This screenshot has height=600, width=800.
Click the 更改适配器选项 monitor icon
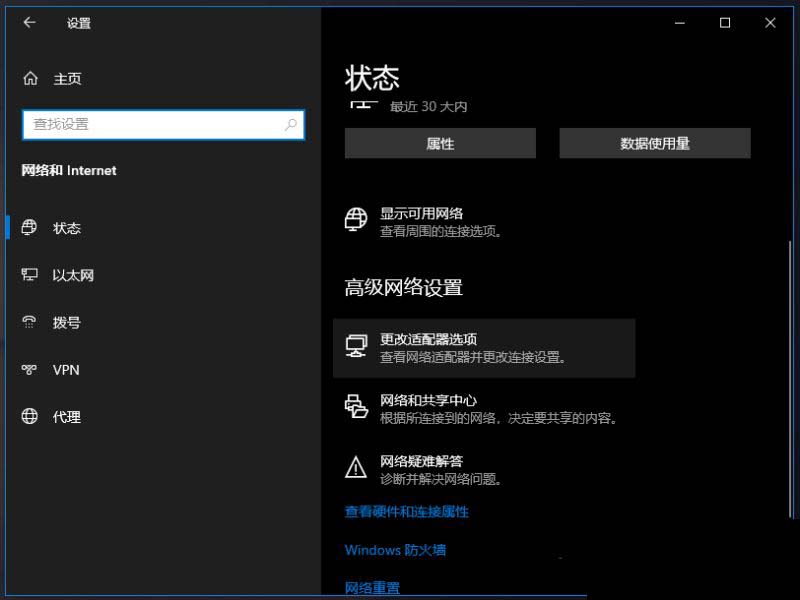[357, 344]
